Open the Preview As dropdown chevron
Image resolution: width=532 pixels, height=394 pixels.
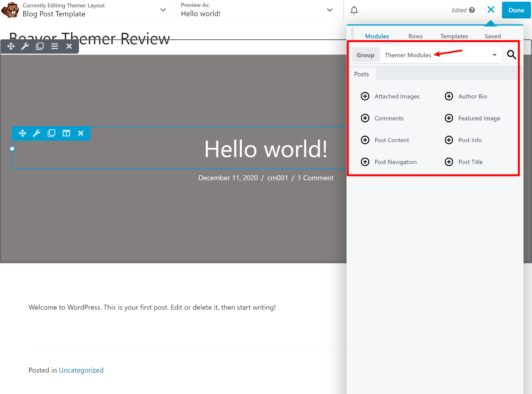click(329, 10)
